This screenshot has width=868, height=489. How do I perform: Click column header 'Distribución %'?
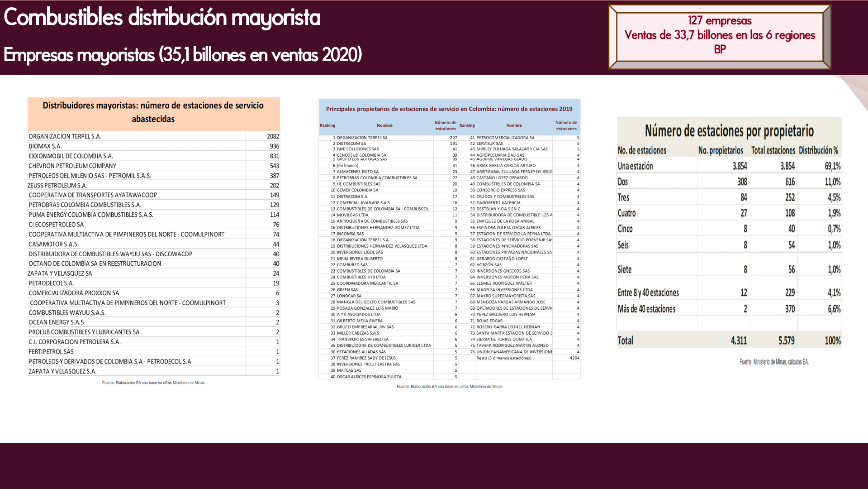[x=819, y=150]
